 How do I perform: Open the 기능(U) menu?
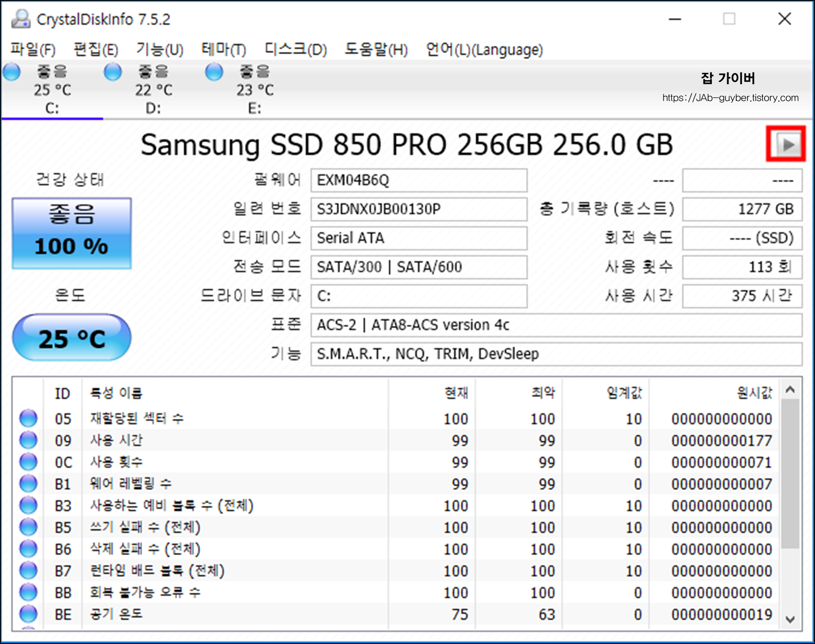point(160,49)
